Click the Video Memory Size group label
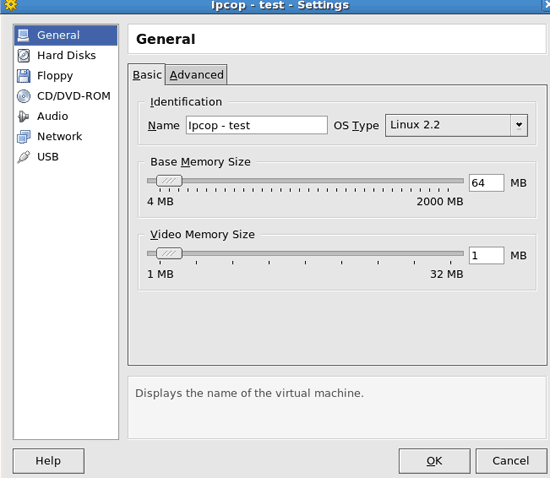The width and height of the screenshot is (550, 478). (202, 234)
